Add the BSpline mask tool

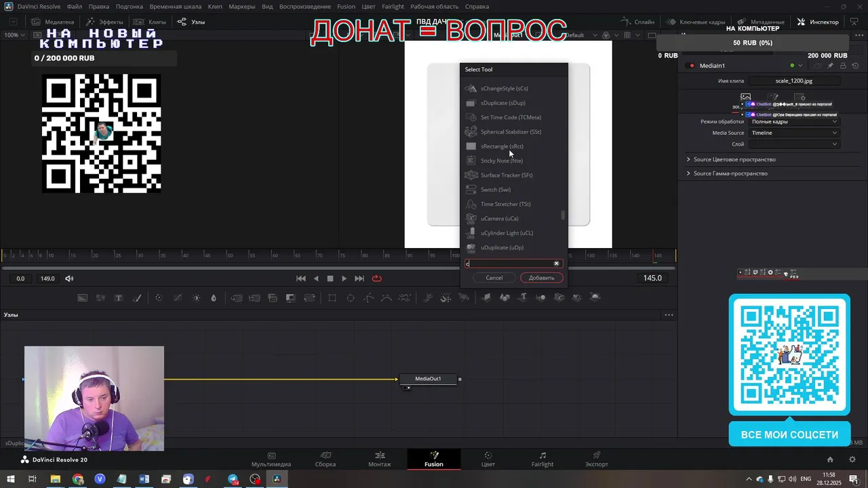pos(387,298)
